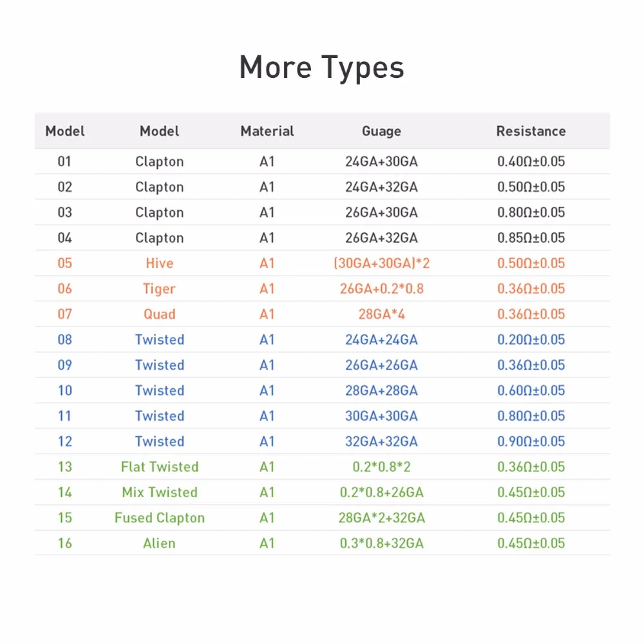Select the (30GA+30GA)*2 gauge cell
Screen dimensions: 644x644
click(x=381, y=263)
